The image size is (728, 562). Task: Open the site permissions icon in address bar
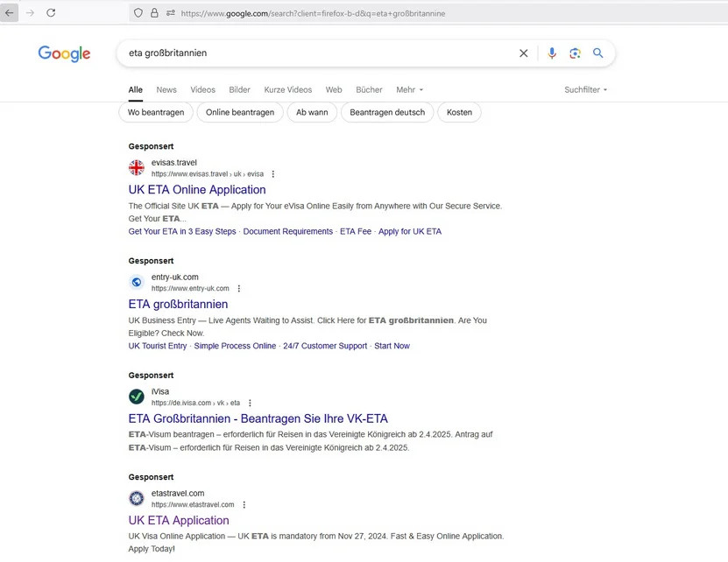(171, 13)
